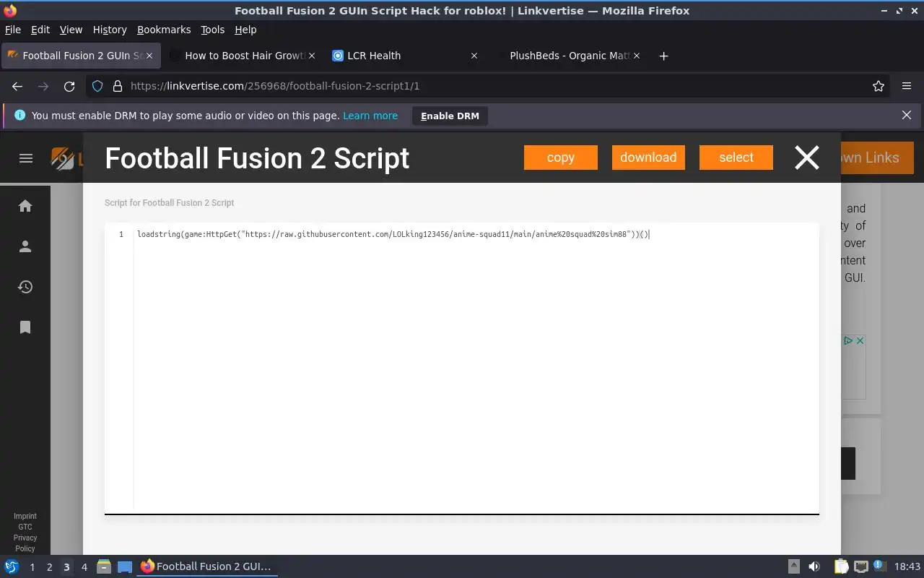Close the Football Fusion 2 tab
The image size is (924, 578).
click(149, 56)
